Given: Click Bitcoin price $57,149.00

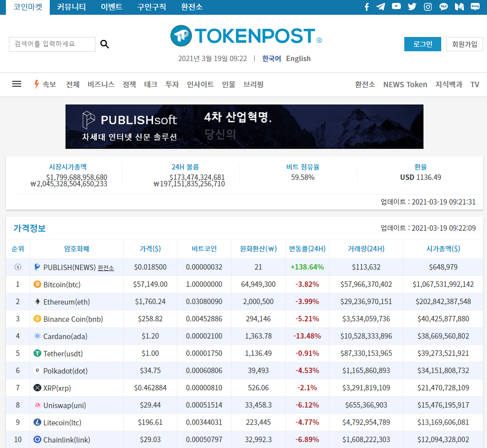Looking at the screenshot, I should click(x=150, y=284).
